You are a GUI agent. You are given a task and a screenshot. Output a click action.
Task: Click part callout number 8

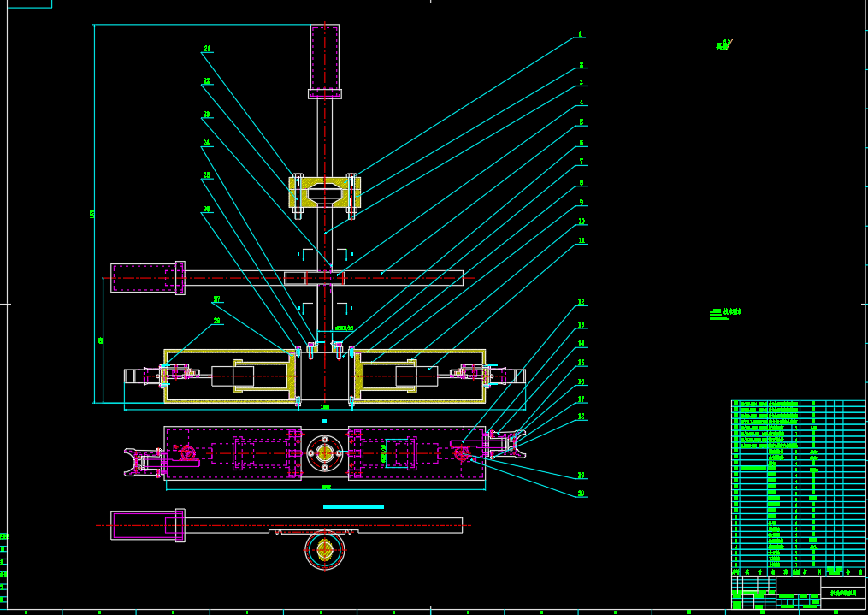pyautogui.click(x=582, y=183)
